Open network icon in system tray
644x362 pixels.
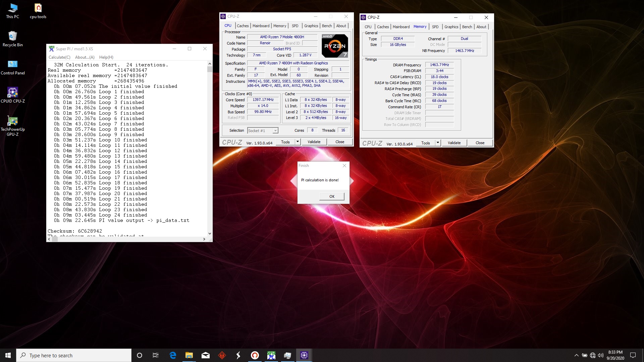tap(593, 355)
